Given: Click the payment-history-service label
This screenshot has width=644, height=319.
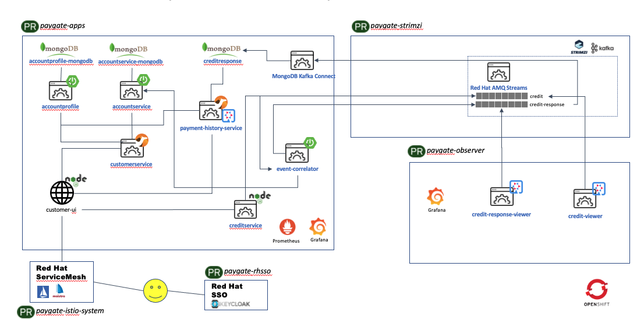Looking at the screenshot, I should coord(211,128).
